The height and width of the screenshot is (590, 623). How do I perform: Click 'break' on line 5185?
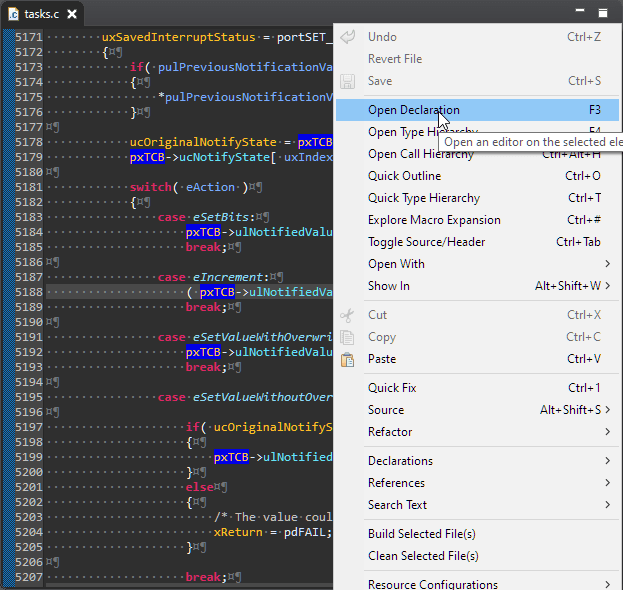(203, 247)
